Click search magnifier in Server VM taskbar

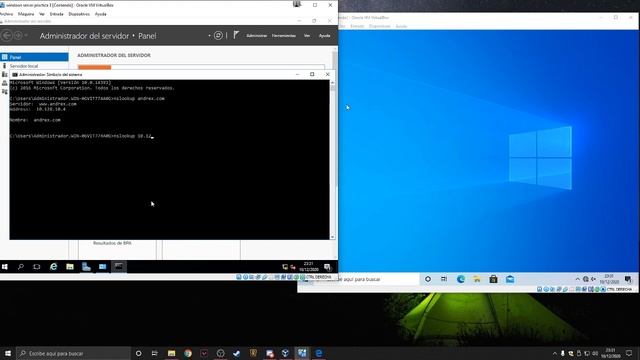point(21,267)
